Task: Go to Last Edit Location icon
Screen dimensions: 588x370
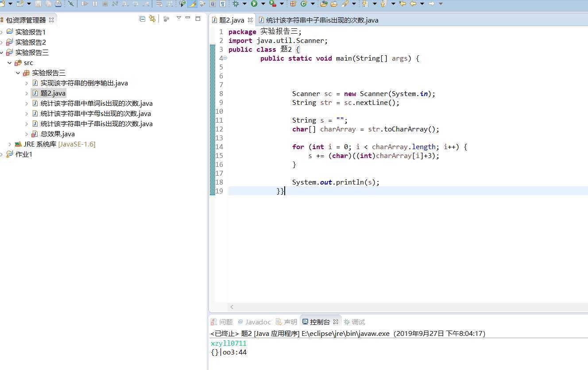Action: tap(402, 4)
